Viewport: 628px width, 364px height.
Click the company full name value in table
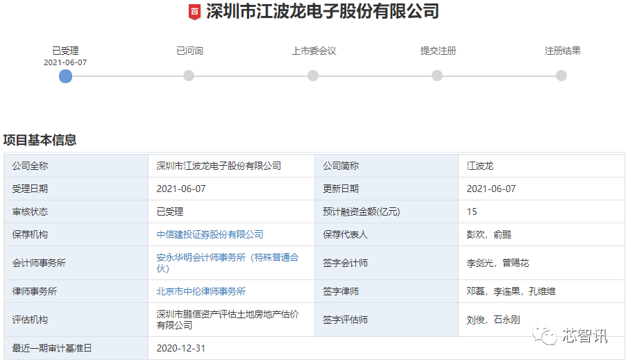click(219, 166)
